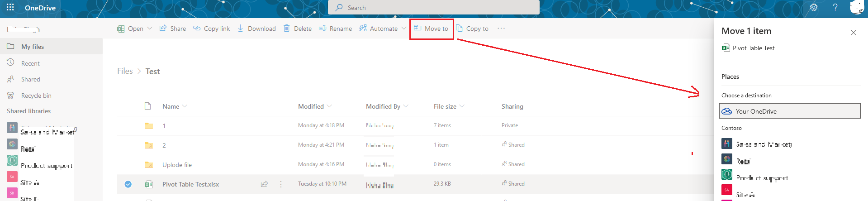Open the File size column dropdown
The width and height of the screenshot is (868, 201).
pyautogui.click(x=462, y=106)
